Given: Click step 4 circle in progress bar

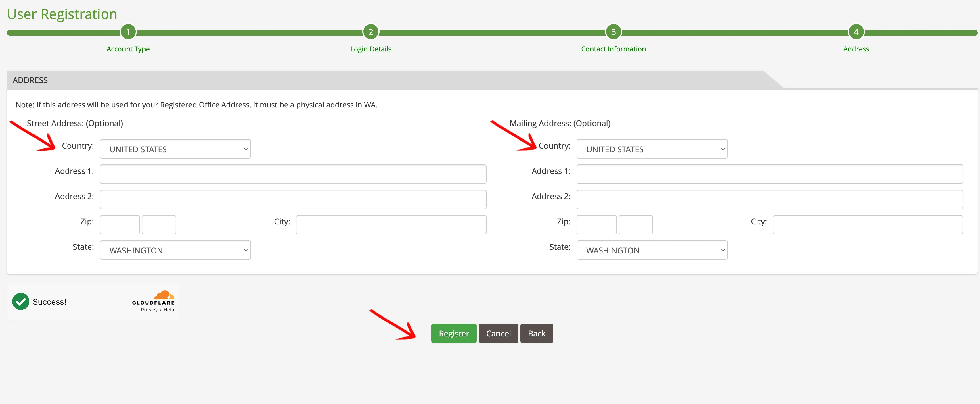Looking at the screenshot, I should tap(856, 32).
